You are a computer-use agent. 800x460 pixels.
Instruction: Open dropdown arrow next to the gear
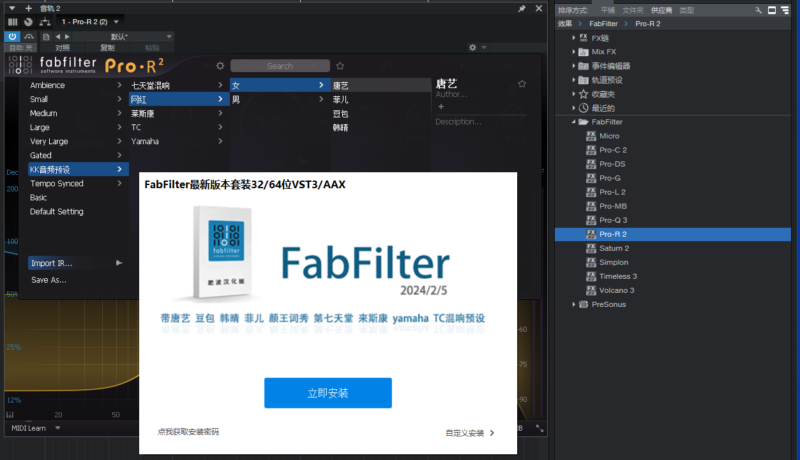tap(484, 47)
